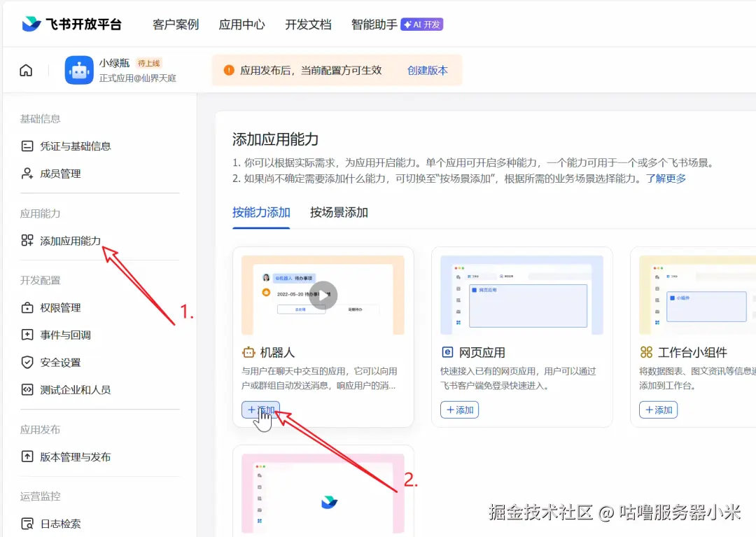Screen dimensions: 756x537
Task: Play the 机器人 preview video
Action: pos(323,295)
